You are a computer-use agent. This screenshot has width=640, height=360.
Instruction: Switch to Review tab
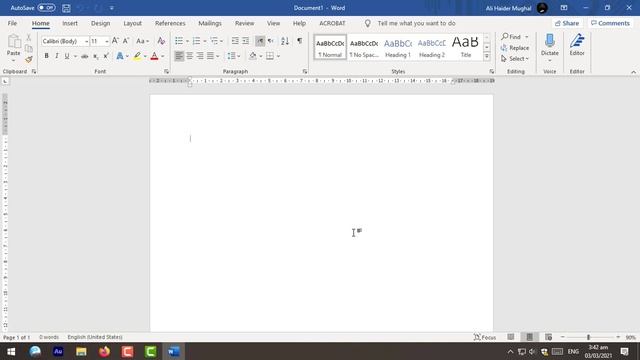pyautogui.click(x=244, y=23)
